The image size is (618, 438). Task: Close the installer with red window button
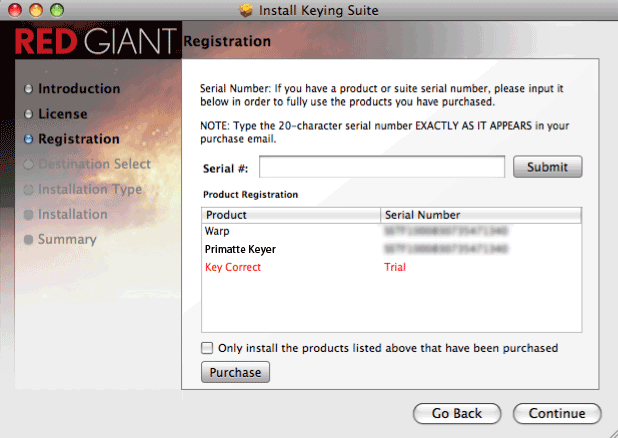pos(15,10)
